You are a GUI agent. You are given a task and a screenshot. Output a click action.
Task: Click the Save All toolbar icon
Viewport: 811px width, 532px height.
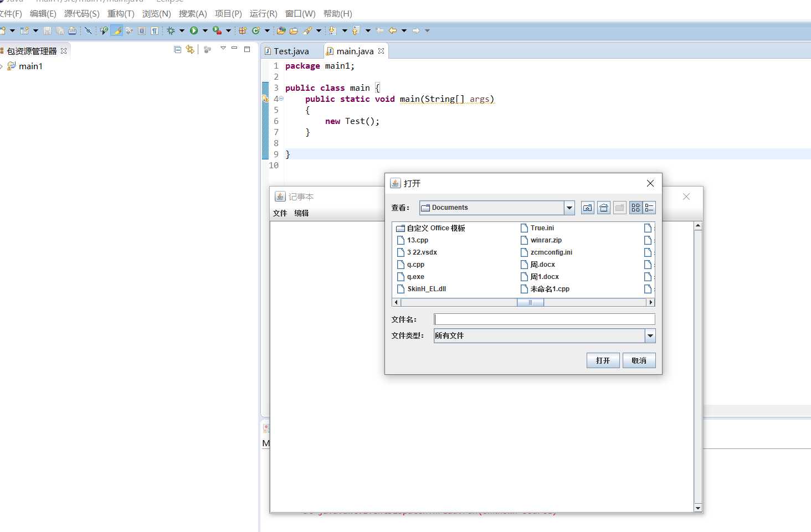(60, 31)
